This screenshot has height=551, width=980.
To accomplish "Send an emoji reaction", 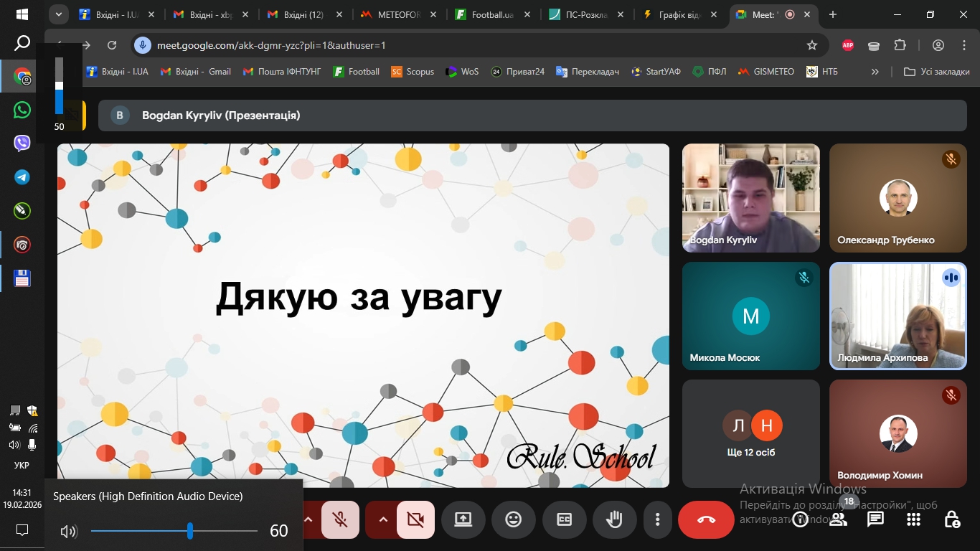I will (x=513, y=519).
